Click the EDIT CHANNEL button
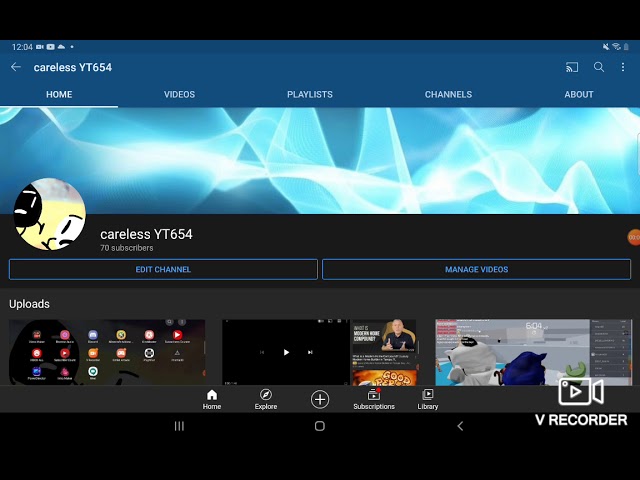640x480 pixels. [163, 269]
